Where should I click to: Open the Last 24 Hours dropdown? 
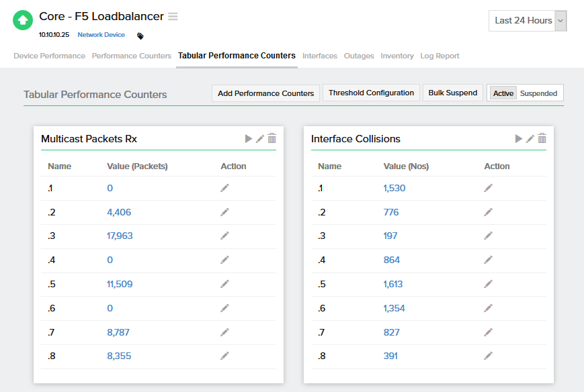[x=528, y=21]
